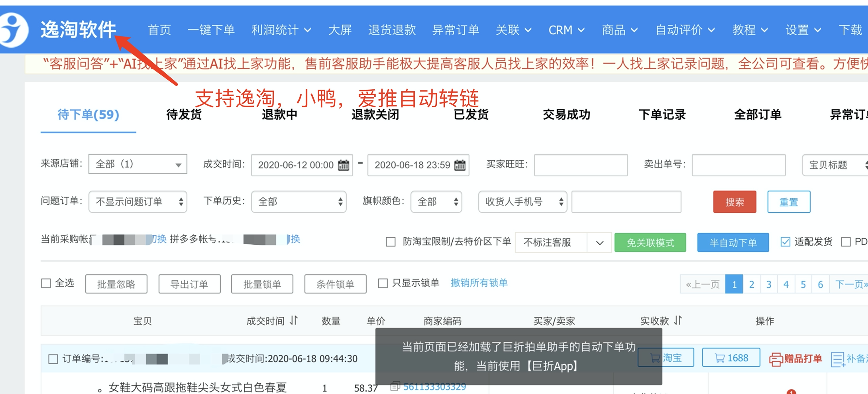
Task: Open 宝贝标题 dropdown
Action: click(x=835, y=165)
